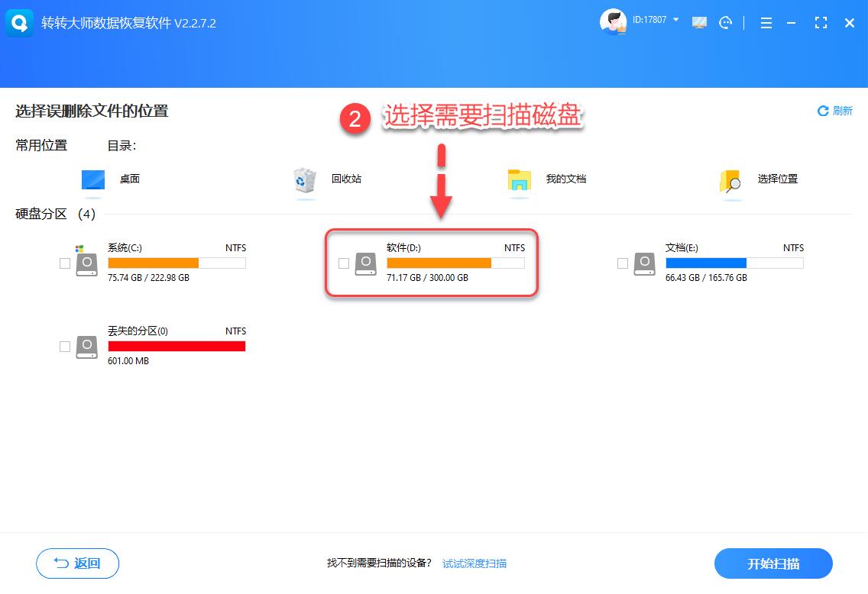Close the recovery software window
Screen dimensions: 868x594
[x=849, y=23]
